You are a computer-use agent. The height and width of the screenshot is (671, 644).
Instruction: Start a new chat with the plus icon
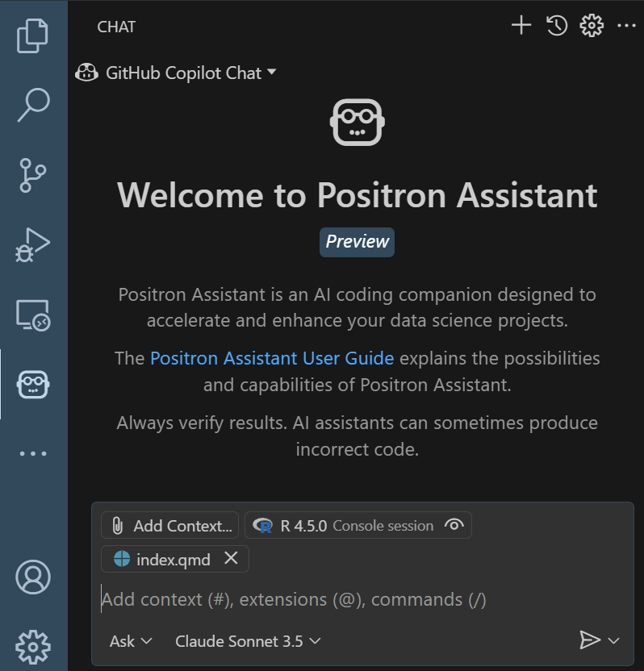pos(521,25)
